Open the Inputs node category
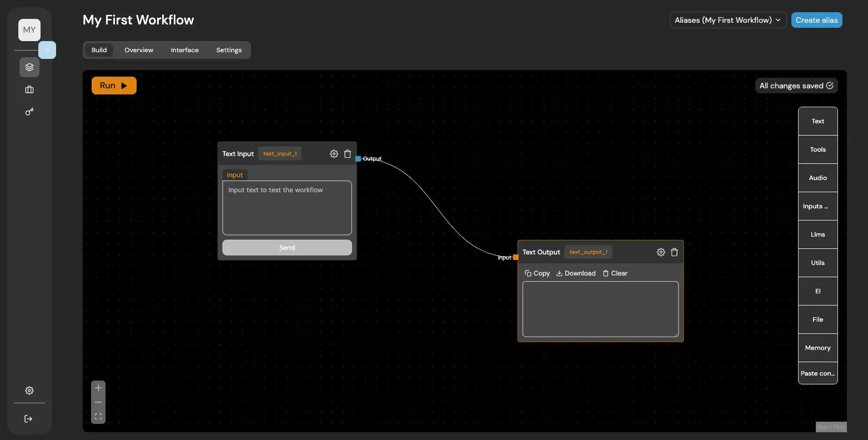This screenshot has height=440, width=868. click(818, 206)
